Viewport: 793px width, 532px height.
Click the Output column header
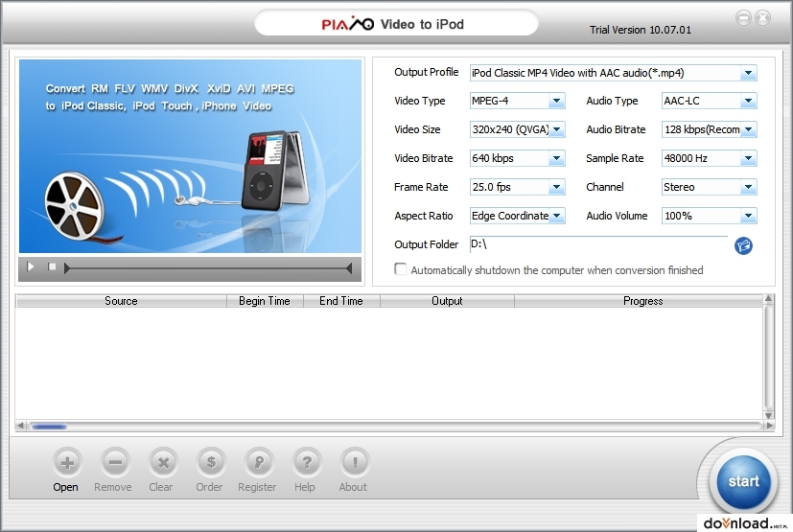coord(447,301)
